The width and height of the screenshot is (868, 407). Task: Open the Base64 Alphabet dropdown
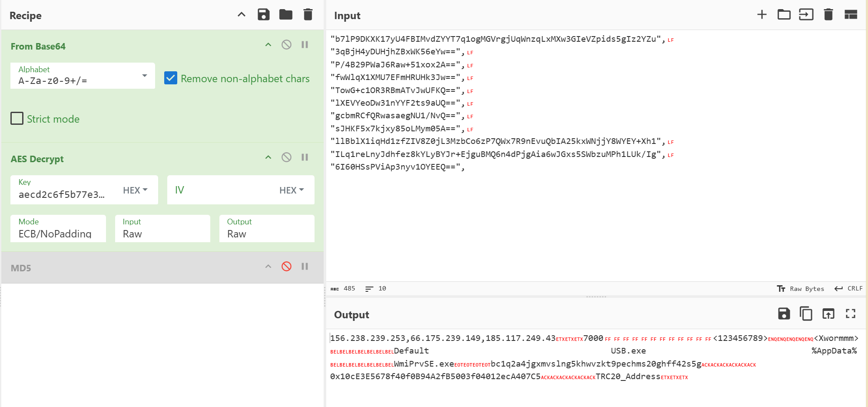(83, 76)
